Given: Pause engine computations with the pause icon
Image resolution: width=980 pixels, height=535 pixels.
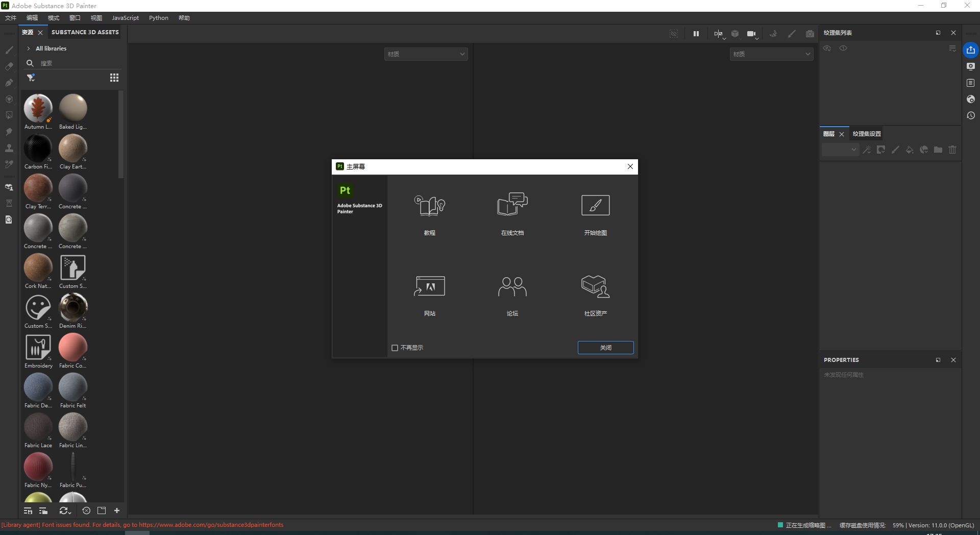Looking at the screenshot, I should point(696,34).
